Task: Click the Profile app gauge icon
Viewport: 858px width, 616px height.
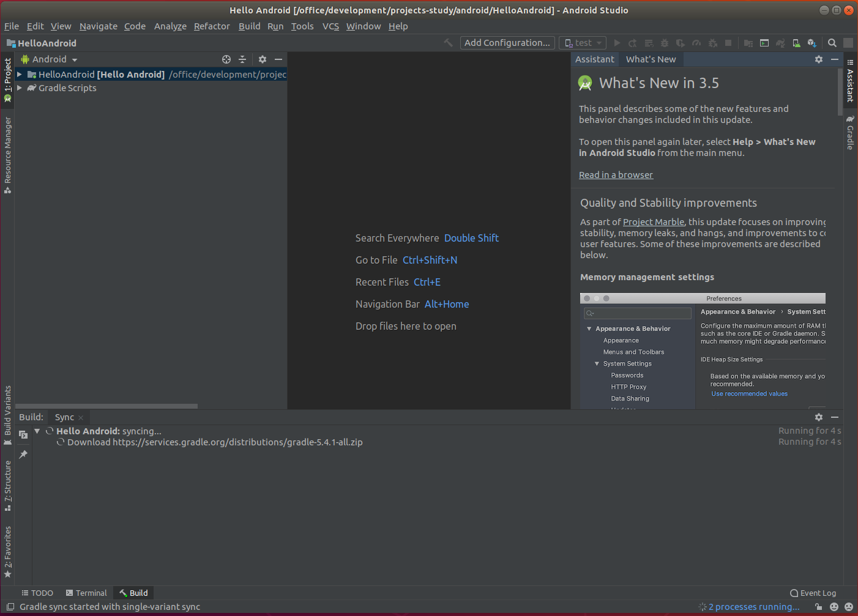Action: [x=696, y=43]
